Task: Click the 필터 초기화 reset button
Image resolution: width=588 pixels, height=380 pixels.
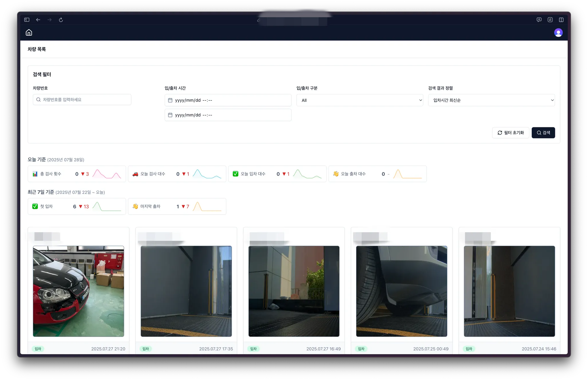Action: 510,133
